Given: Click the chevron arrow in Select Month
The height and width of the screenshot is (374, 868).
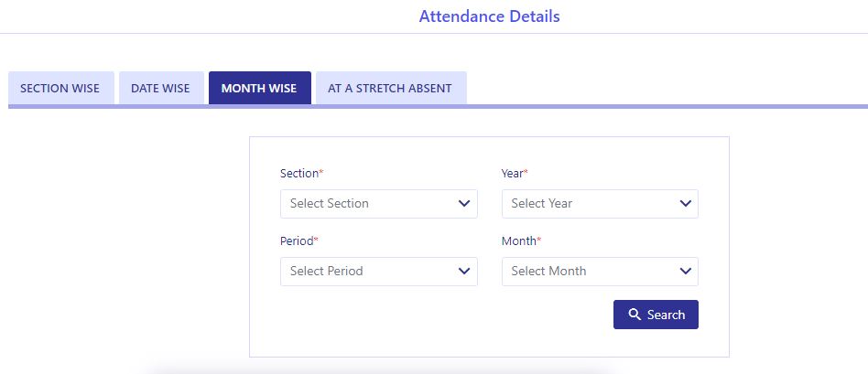Looking at the screenshot, I should (685, 271).
